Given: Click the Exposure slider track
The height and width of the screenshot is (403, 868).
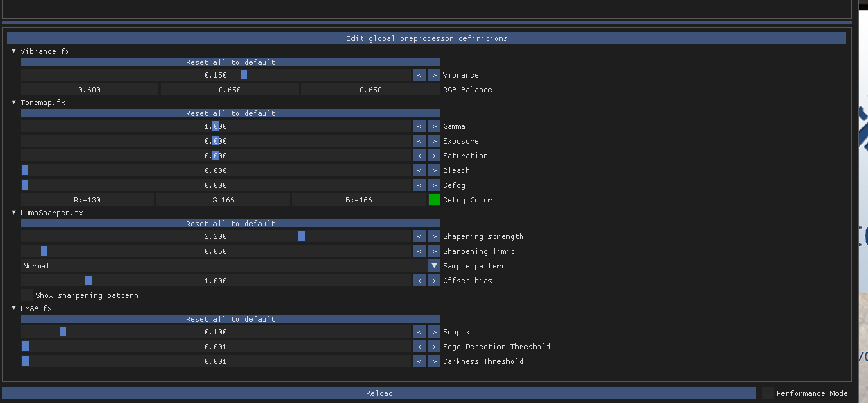Looking at the screenshot, I should (215, 141).
